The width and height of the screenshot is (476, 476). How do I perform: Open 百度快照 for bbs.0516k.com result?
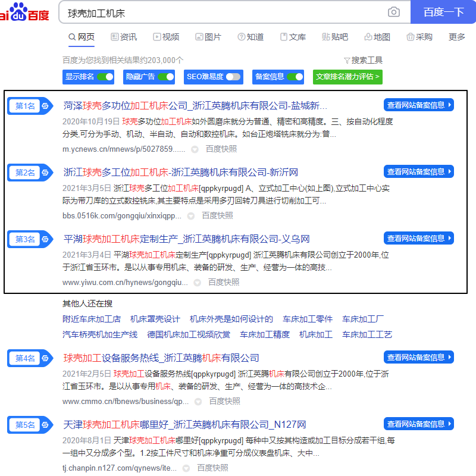pos(217,215)
